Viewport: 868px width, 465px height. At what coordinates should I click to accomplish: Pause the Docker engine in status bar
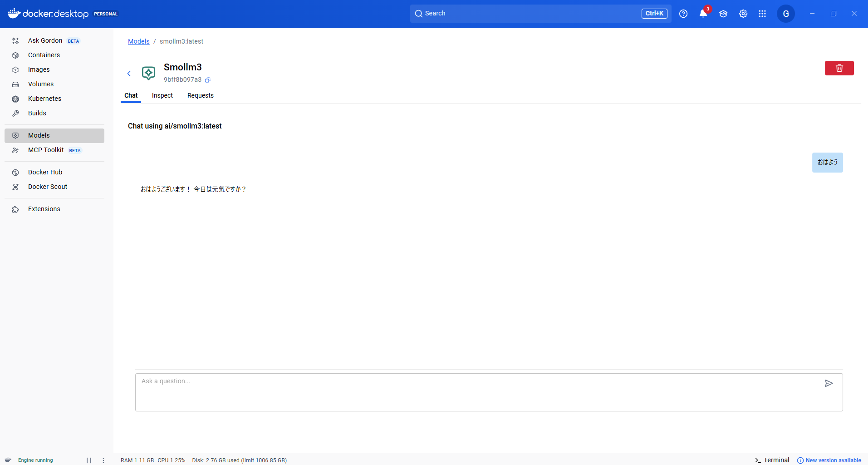(89, 460)
